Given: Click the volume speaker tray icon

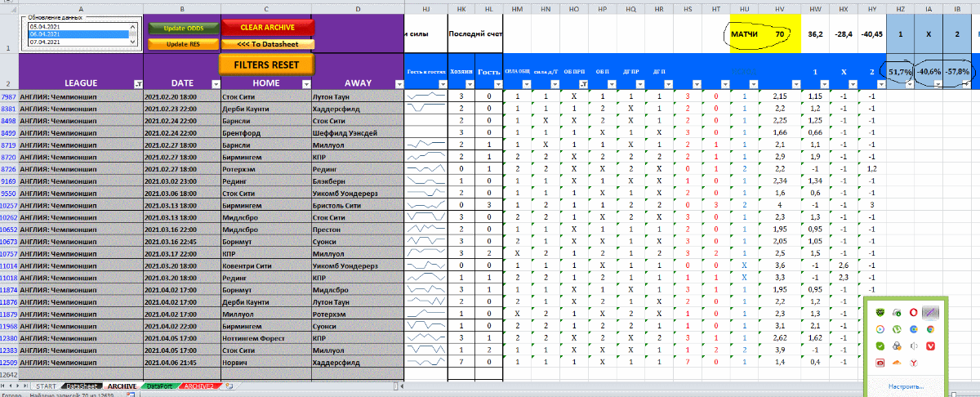Looking at the screenshot, I should (x=914, y=346).
